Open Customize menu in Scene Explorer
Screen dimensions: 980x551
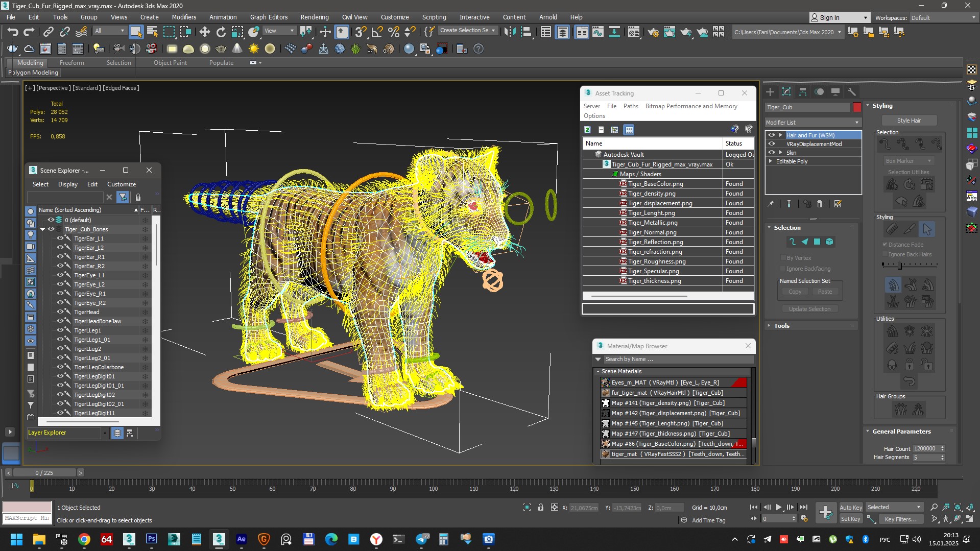tap(122, 184)
